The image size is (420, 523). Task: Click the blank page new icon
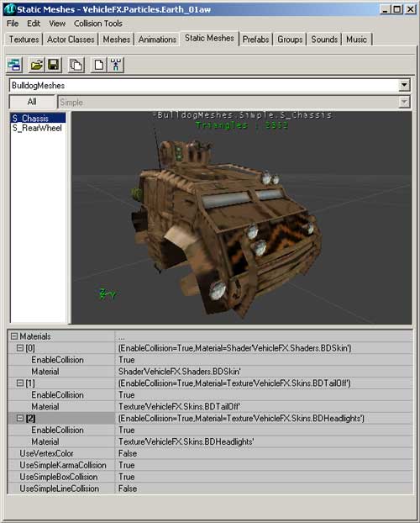pyautogui.click(x=99, y=65)
